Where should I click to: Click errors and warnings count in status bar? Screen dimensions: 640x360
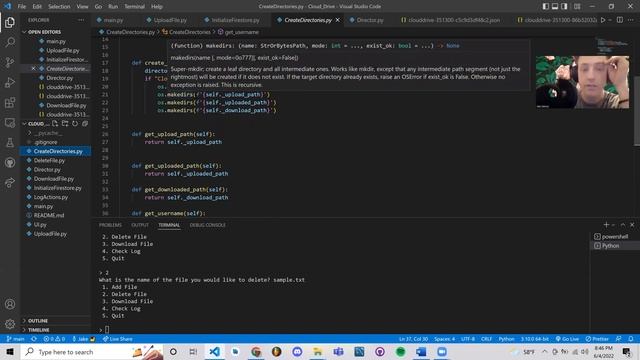coord(54,339)
